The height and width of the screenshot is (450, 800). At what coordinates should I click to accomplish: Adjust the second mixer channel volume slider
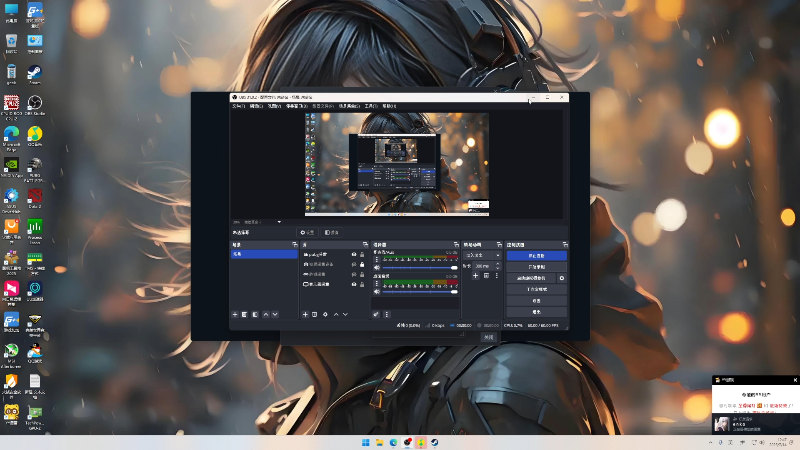click(420, 292)
